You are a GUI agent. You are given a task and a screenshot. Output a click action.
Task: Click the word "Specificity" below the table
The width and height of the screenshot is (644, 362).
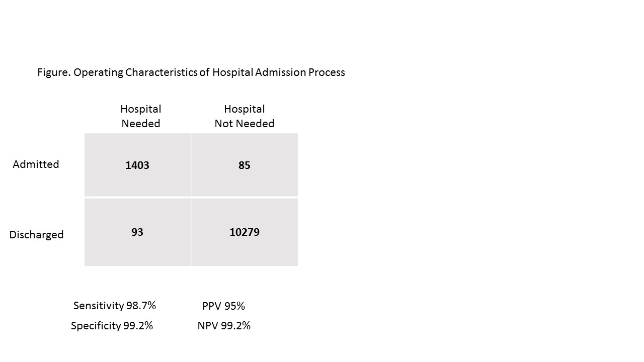point(96,326)
